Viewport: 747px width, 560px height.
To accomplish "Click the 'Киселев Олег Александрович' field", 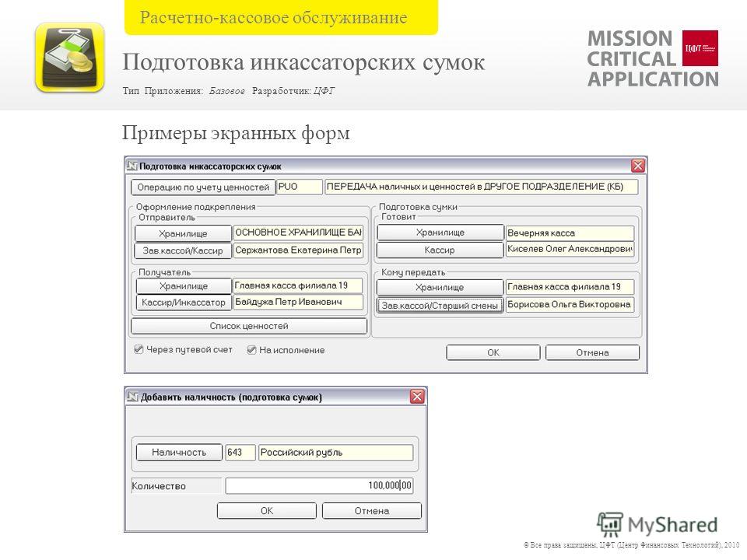I will pos(570,249).
